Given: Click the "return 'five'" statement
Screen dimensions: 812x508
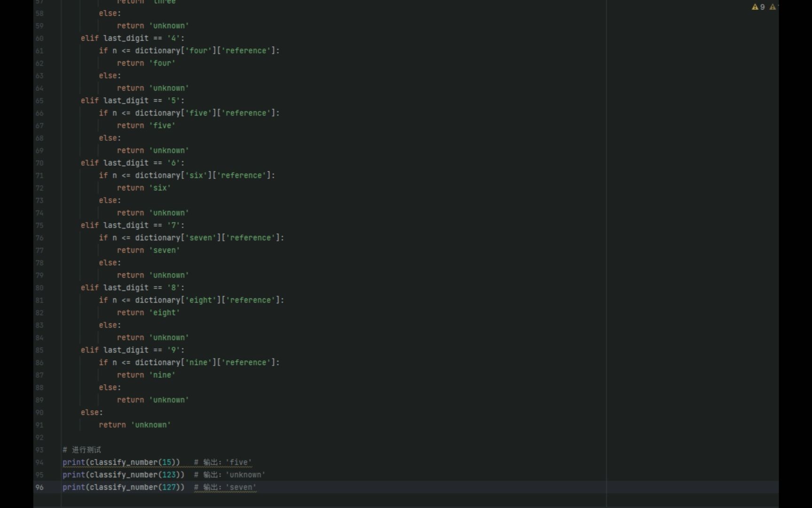Looking at the screenshot, I should click(x=146, y=126).
